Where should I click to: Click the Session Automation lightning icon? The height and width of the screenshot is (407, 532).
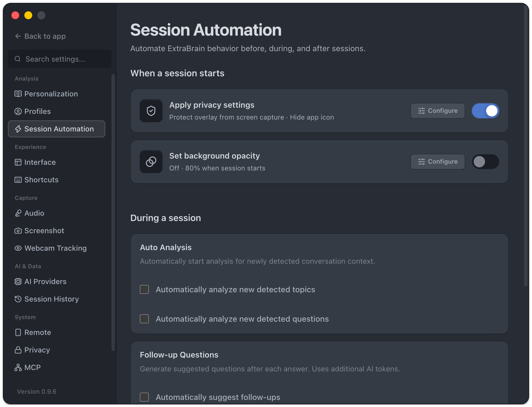[x=18, y=129]
